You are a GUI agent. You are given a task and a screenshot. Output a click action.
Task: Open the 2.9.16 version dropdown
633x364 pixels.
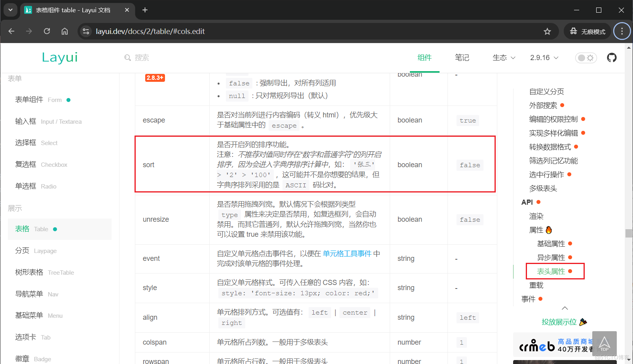[544, 58]
